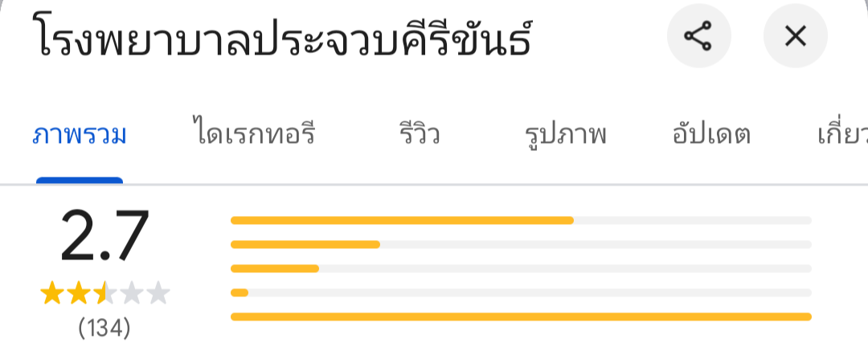The width and height of the screenshot is (868, 351).
Task: Open the partially visible เกี่ยว tab
Action: pos(841,135)
